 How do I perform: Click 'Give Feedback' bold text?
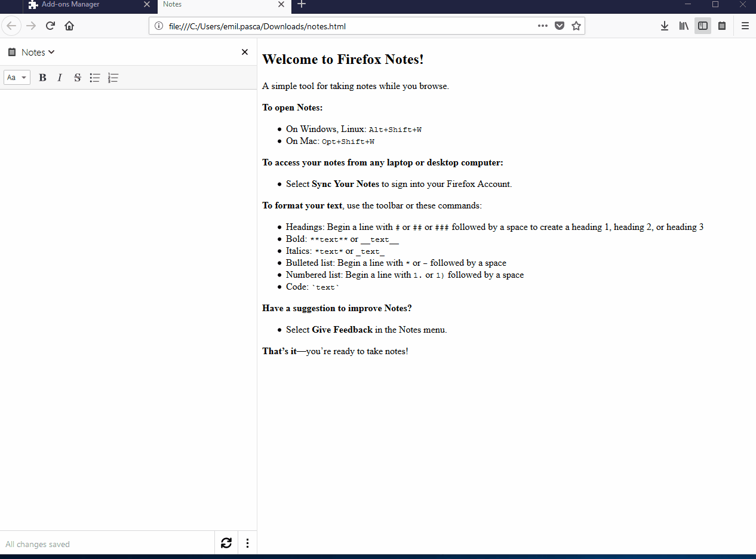342,330
